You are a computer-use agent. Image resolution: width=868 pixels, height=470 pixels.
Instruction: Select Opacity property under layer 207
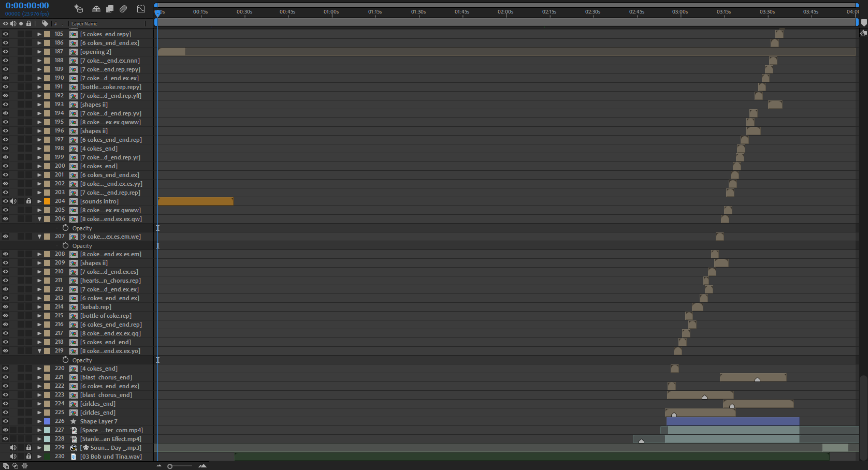click(82, 246)
